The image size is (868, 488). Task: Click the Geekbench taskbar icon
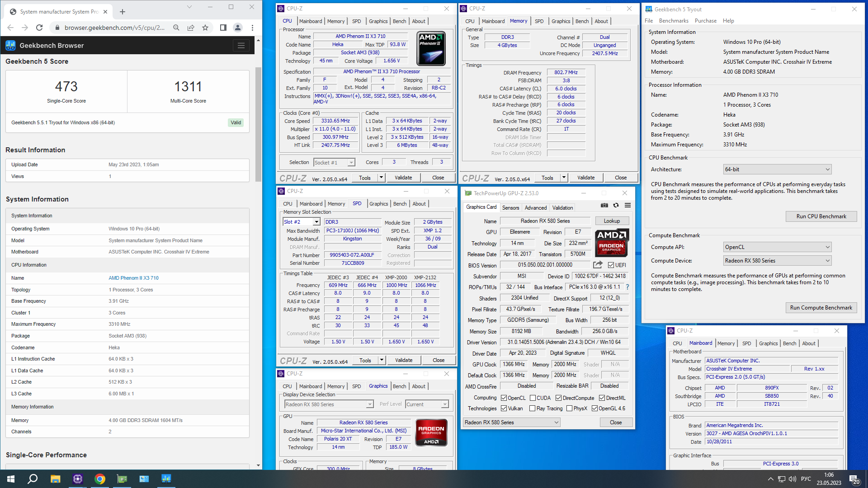(x=166, y=479)
